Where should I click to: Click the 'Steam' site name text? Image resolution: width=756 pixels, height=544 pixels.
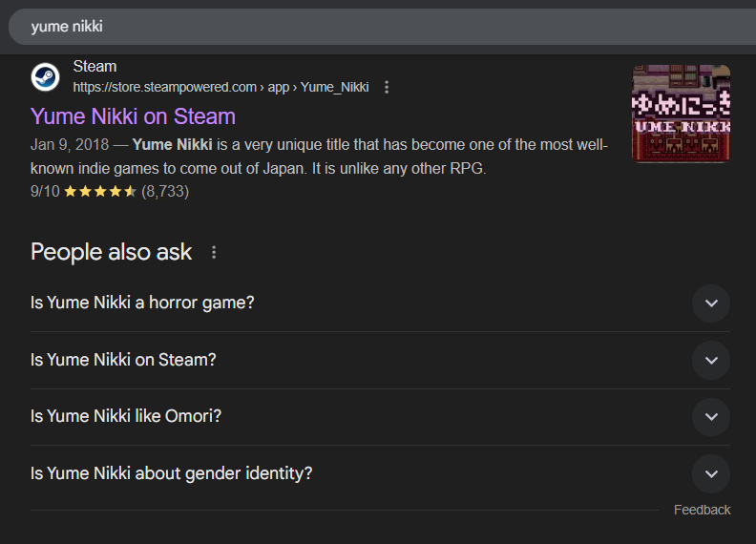94,67
